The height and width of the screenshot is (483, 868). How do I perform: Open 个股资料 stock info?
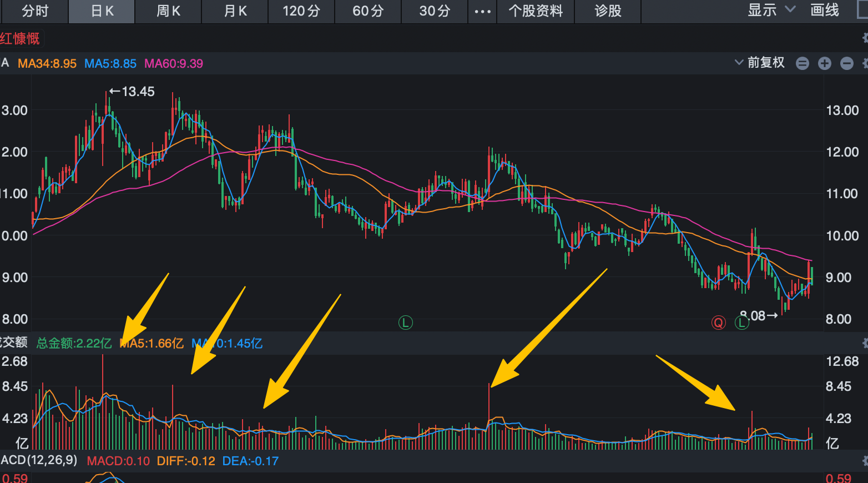point(536,11)
